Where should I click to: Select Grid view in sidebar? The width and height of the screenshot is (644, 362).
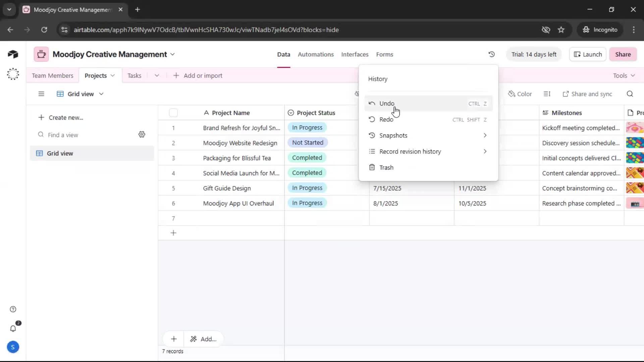pos(92,153)
